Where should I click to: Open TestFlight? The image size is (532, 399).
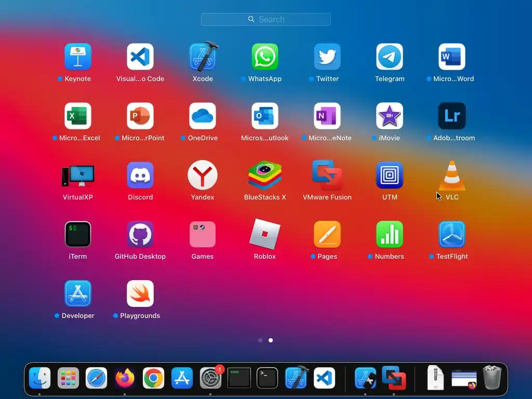click(452, 234)
